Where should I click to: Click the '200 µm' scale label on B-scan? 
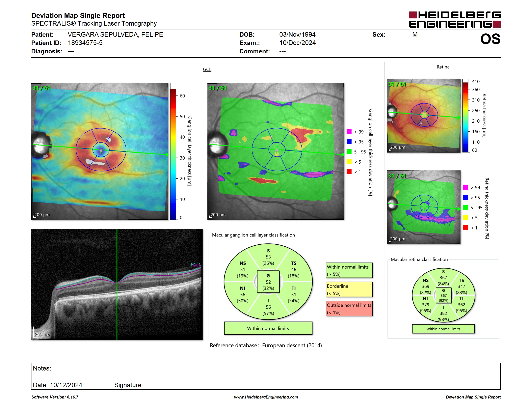point(42,335)
